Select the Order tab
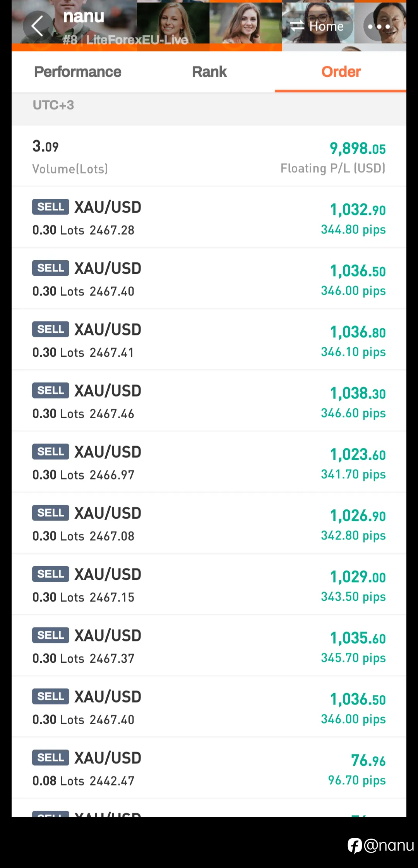Image resolution: width=418 pixels, height=868 pixels. [x=341, y=72]
